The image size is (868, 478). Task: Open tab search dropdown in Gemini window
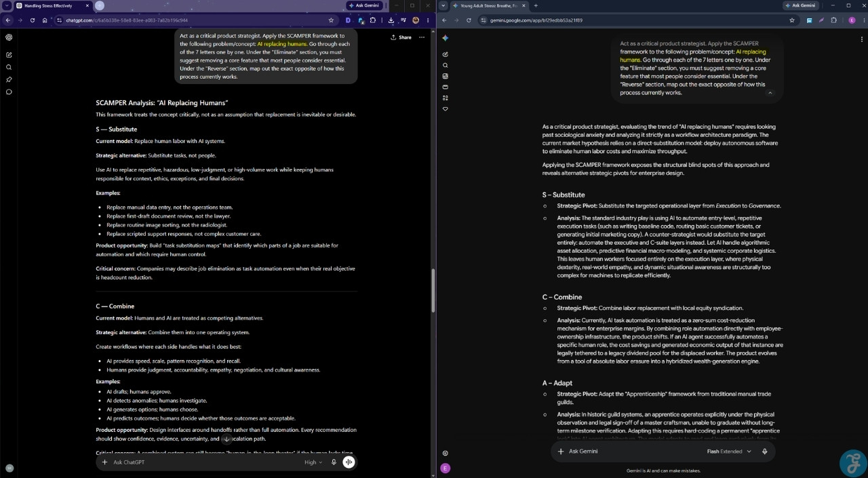click(443, 5)
